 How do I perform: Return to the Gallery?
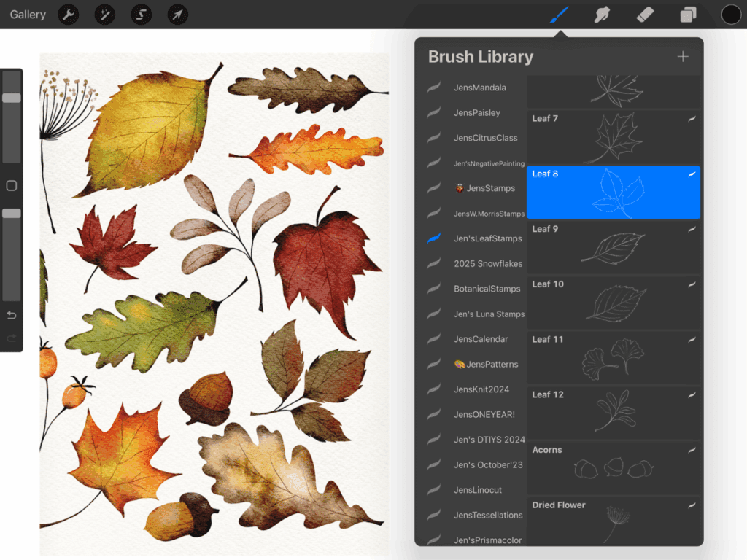pos(28,15)
